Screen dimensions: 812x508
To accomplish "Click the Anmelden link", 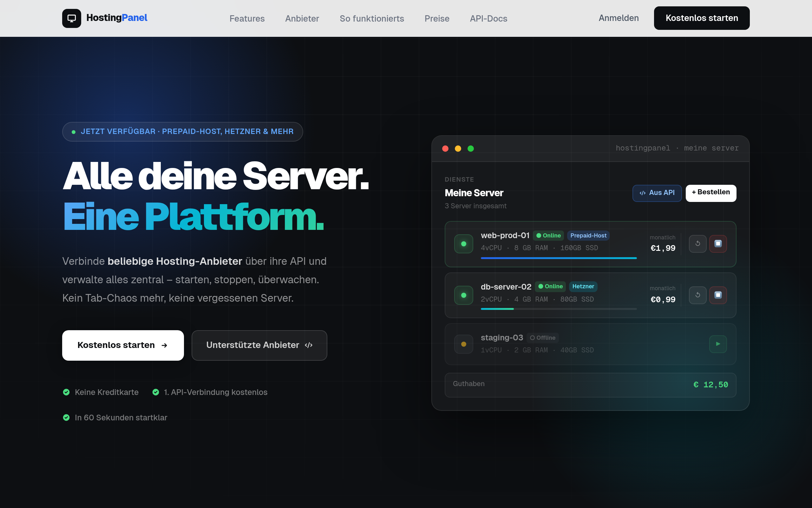I will [619, 18].
